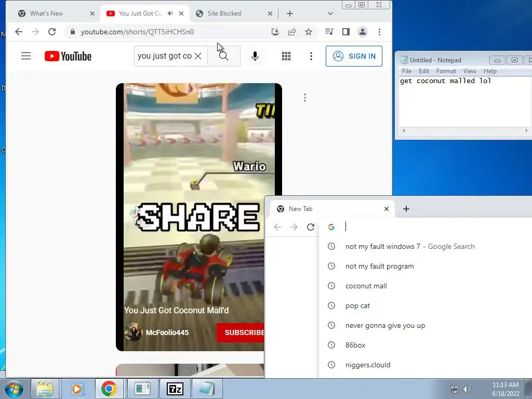The width and height of the screenshot is (532, 399).
Task: Switch to Chrome via taskbar icon
Action: click(x=109, y=389)
